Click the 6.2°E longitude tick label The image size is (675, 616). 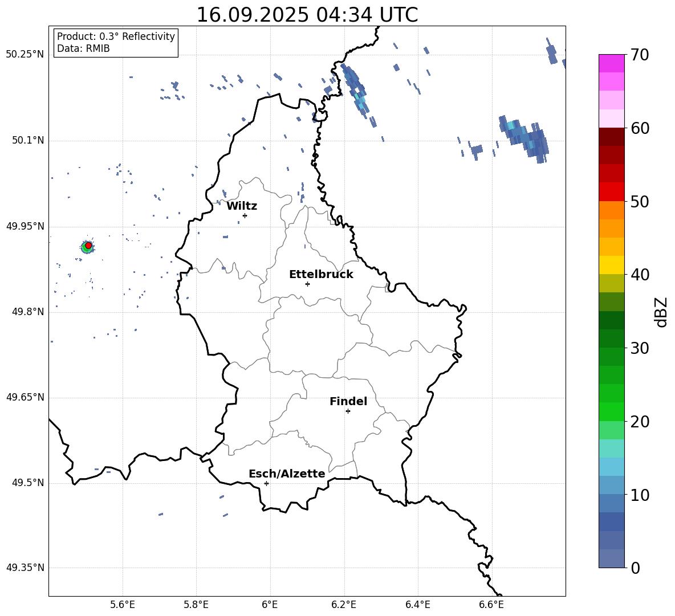click(344, 604)
